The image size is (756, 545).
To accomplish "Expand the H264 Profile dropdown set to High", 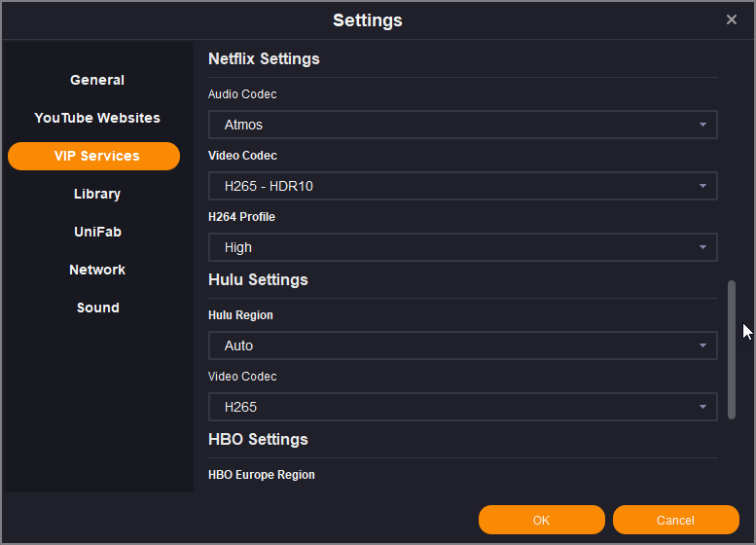I will [463, 247].
